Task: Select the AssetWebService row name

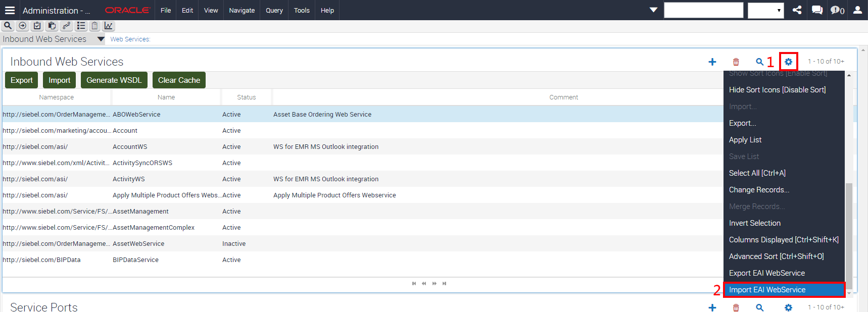Action: click(138, 244)
